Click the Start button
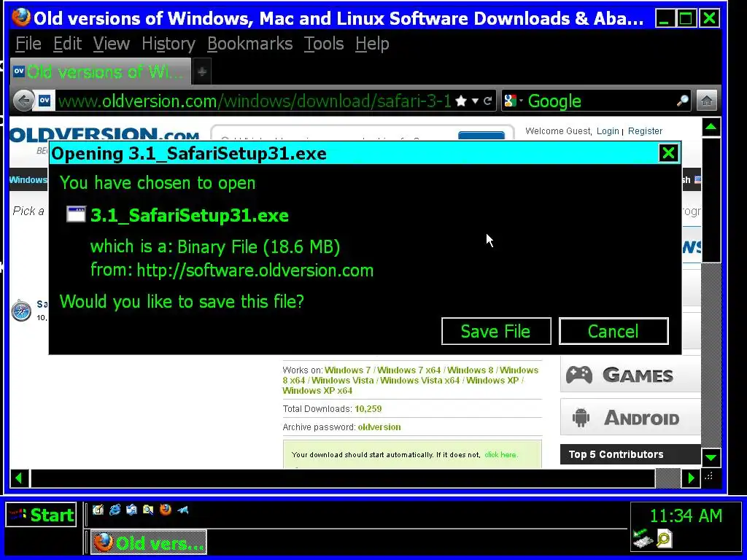The height and width of the screenshot is (560, 747). [41, 515]
